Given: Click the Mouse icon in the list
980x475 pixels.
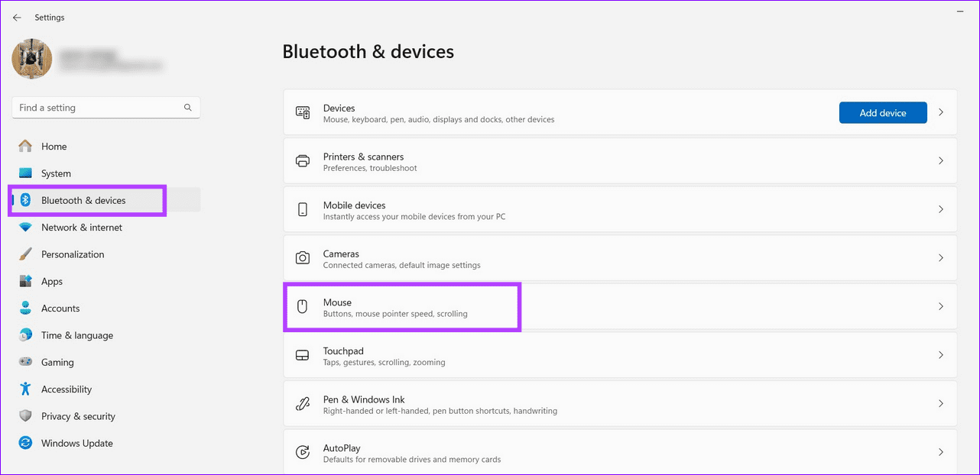Looking at the screenshot, I should pyautogui.click(x=302, y=306).
